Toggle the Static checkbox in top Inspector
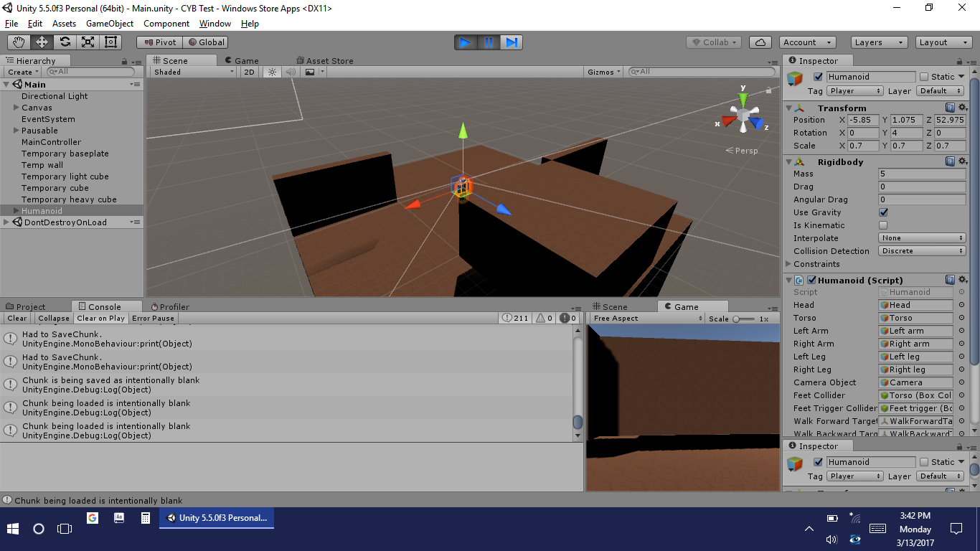 (x=924, y=77)
